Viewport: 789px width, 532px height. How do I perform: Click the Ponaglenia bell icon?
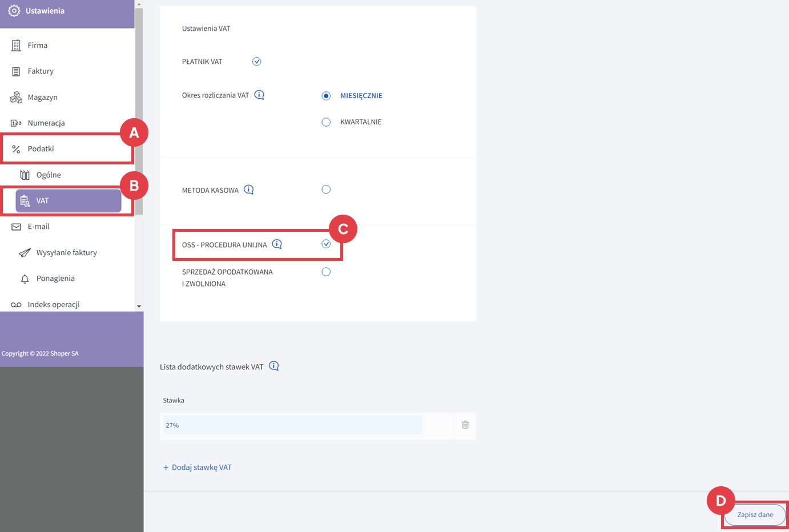25,279
